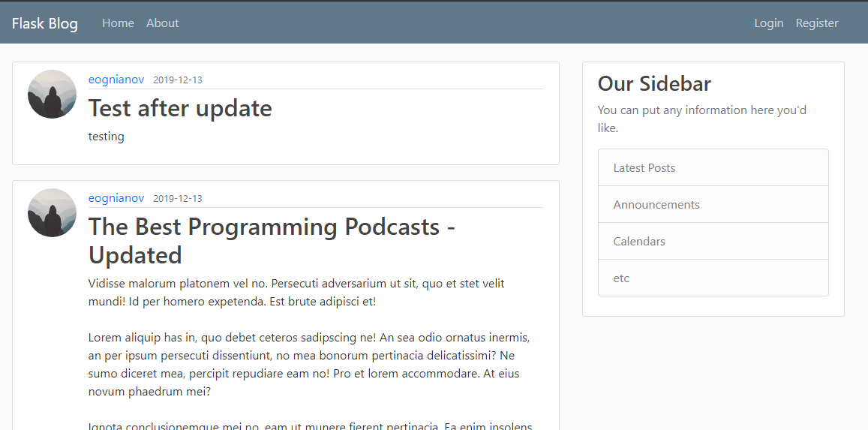Viewport: 868px width, 430px height.
Task: Click the date on the Podcasts post
Action: [177, 199]
